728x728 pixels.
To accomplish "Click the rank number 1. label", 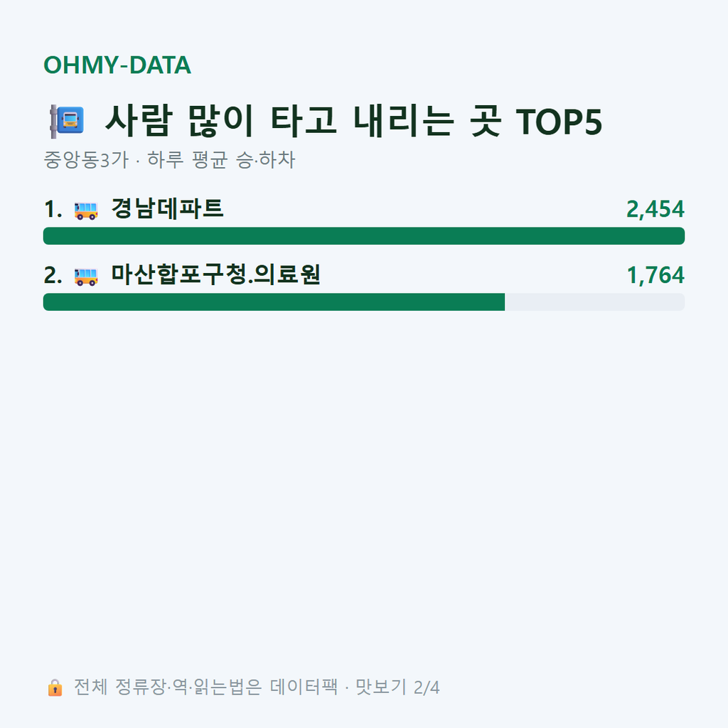I will coord(53,209).
